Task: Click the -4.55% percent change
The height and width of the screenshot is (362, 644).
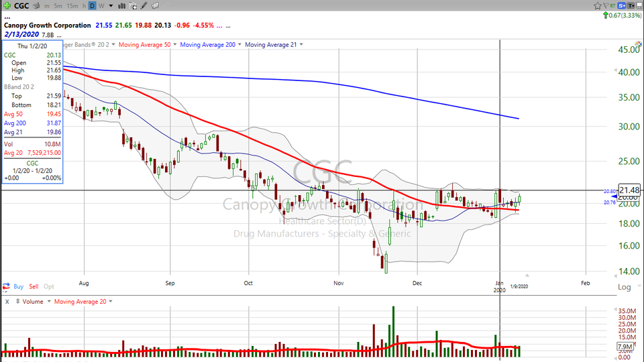Action: click(x=204, y=25)
